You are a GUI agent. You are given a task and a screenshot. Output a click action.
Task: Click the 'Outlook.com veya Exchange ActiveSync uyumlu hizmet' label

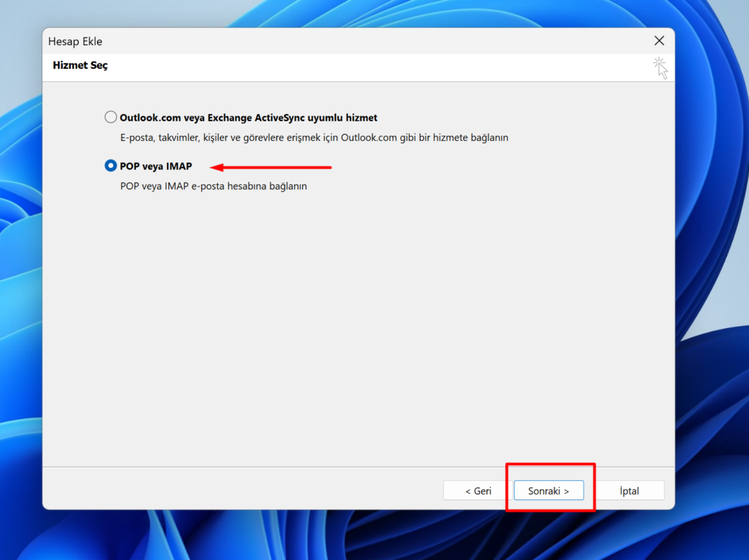249,117
